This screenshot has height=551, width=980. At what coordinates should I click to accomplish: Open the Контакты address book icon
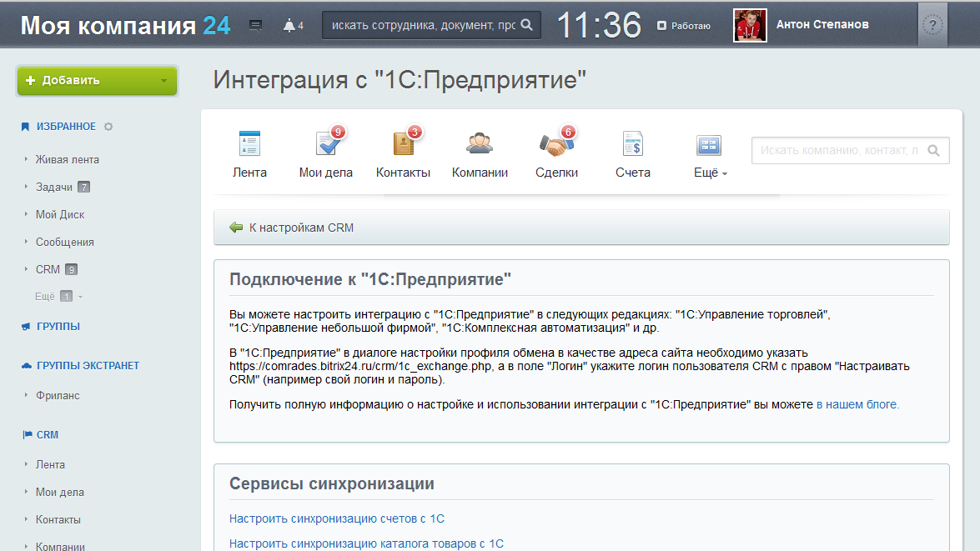point(403,145)
